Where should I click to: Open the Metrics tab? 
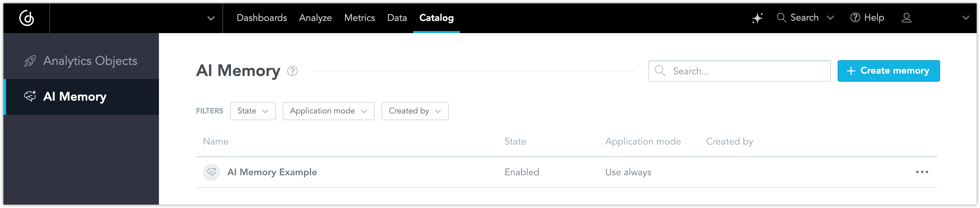tap(359, 18)
